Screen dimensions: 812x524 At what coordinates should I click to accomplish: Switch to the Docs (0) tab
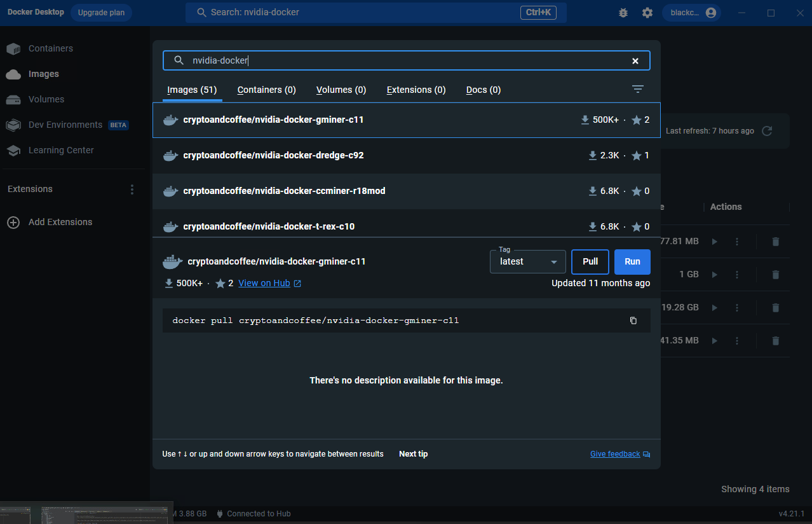483,90
